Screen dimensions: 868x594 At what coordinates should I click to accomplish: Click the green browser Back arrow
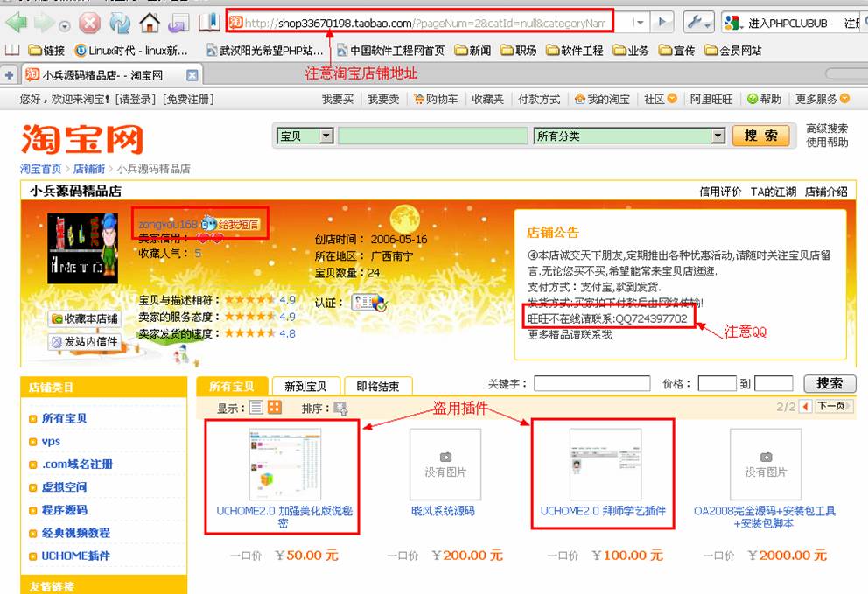pos(16,23)
